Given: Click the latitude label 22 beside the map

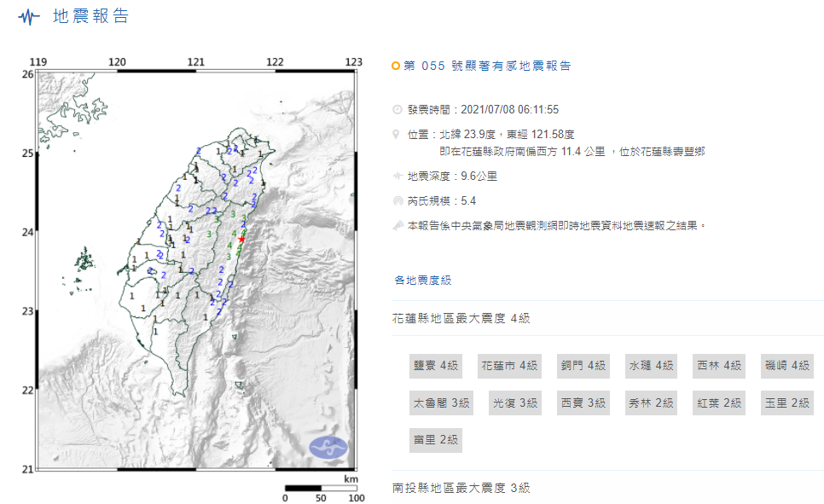Looking at the screenshot, I should (27, 391).
